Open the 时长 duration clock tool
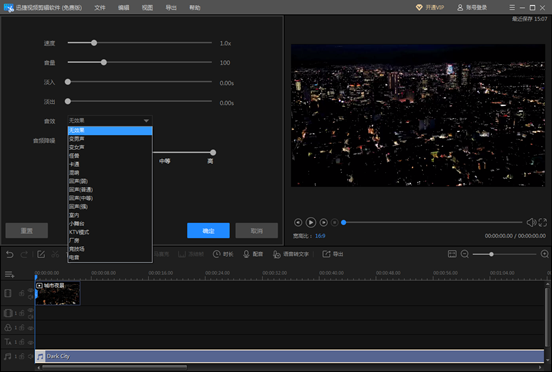 pyautogui.click(x=223, y=254)
